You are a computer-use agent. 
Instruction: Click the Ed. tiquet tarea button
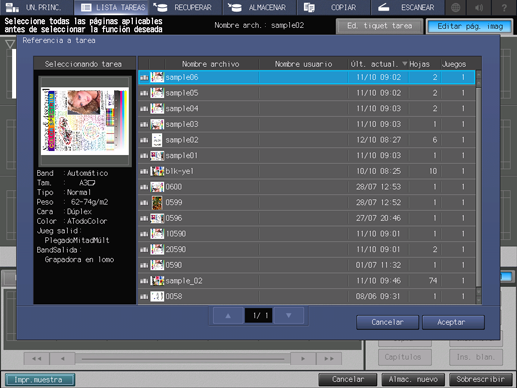pyautogui.click(x=379, y=26)
